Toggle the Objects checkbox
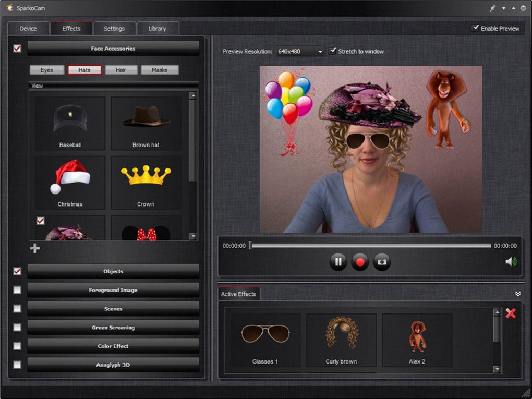The width and height of the screenshot is (532, 399). click(x=17, y=271)
